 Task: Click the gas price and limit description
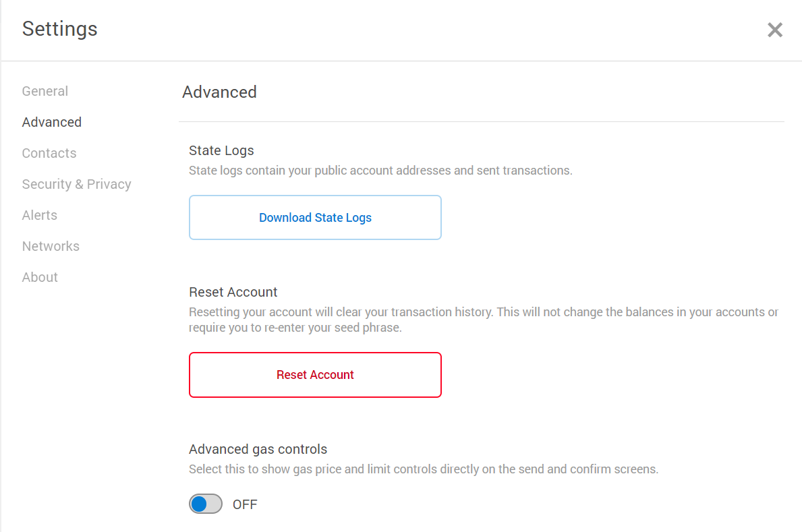pos(424,469)
